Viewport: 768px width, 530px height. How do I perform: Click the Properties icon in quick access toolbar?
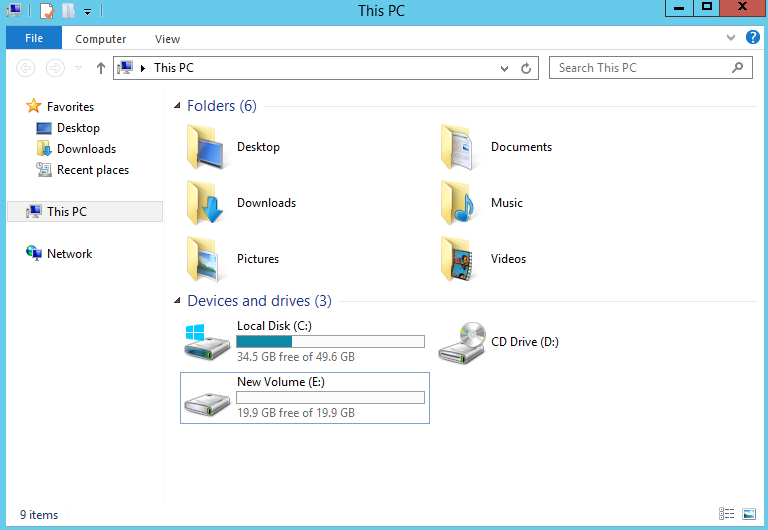(47, 10)
